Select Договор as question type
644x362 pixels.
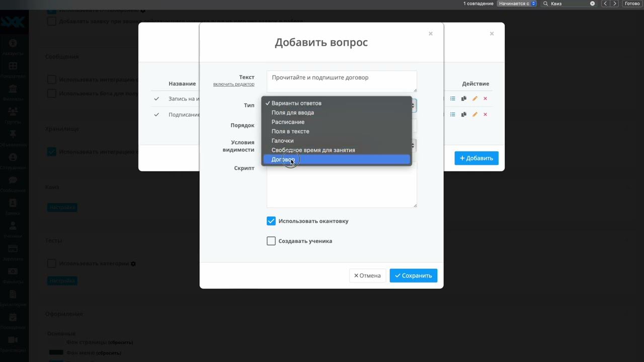pos(337,159)
